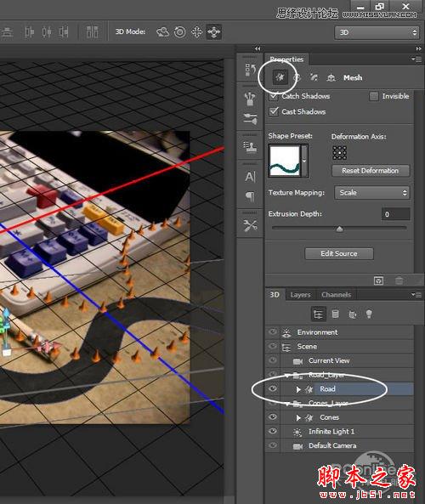
Task: Hide Infinite Light 1 with its eye icon
Action: coord(273,431)
